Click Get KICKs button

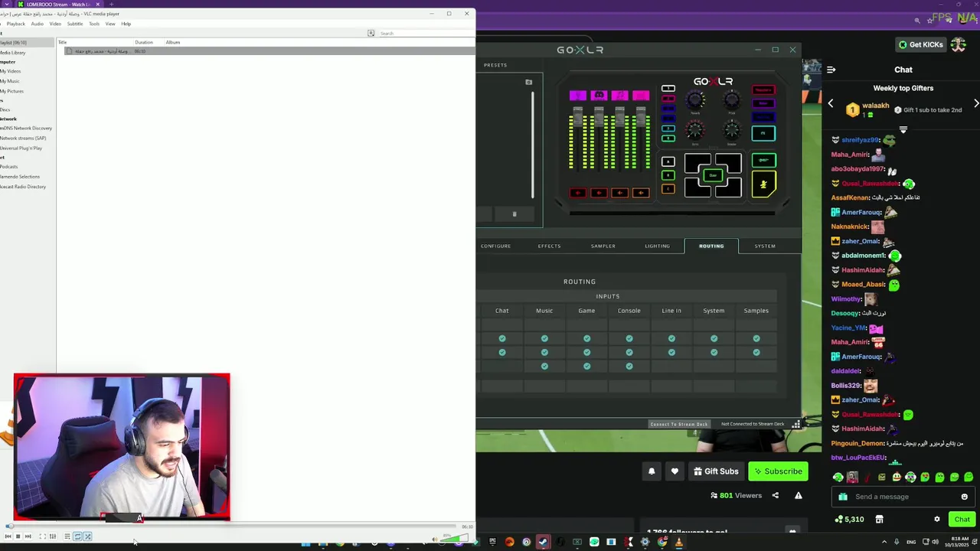[920, 44]
